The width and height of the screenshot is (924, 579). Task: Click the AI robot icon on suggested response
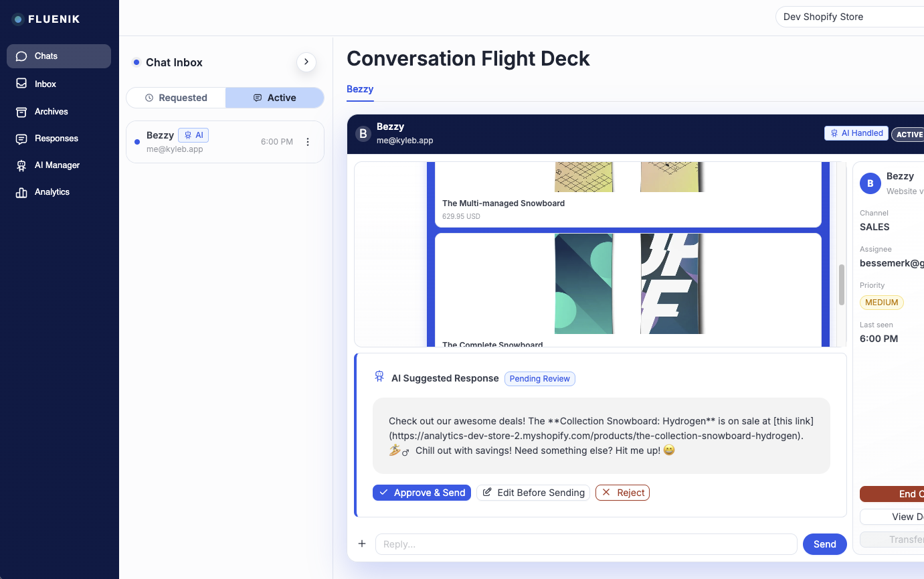(379, 376)
